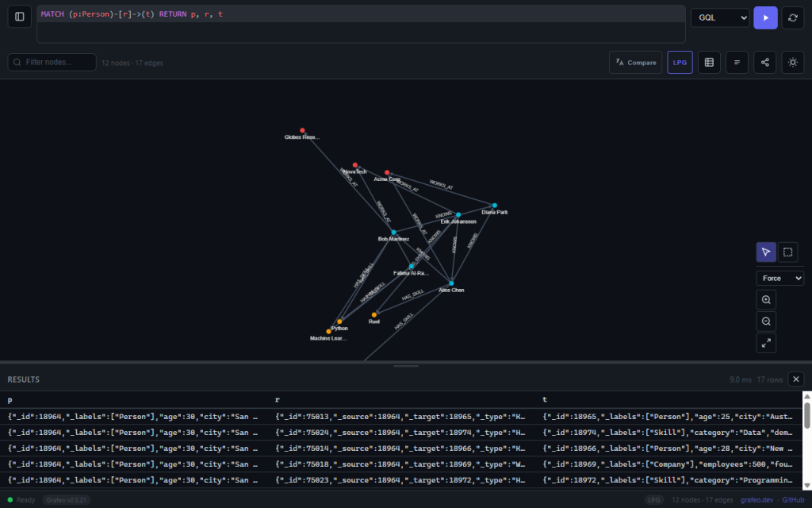
Task: Open the text rows view icon
Action: click(737, 62)
